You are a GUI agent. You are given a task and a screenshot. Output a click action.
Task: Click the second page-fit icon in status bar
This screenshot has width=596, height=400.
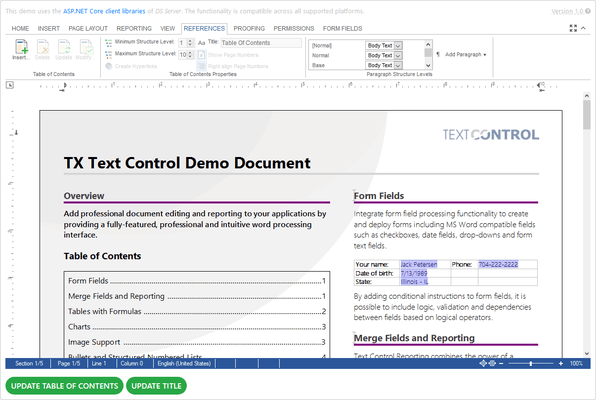tap(492, 363)
